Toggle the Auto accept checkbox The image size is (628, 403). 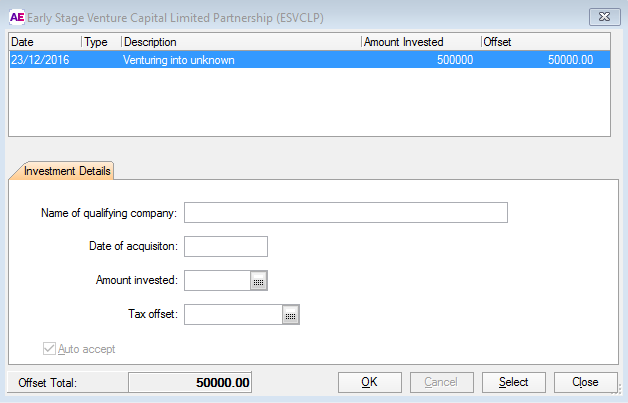click(48, 349)
